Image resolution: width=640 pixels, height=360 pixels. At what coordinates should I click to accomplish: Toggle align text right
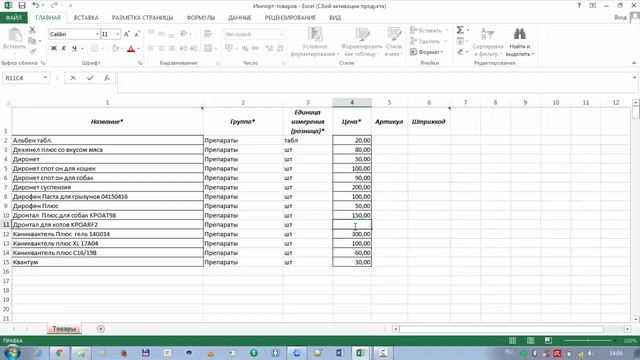coord(172,48)
